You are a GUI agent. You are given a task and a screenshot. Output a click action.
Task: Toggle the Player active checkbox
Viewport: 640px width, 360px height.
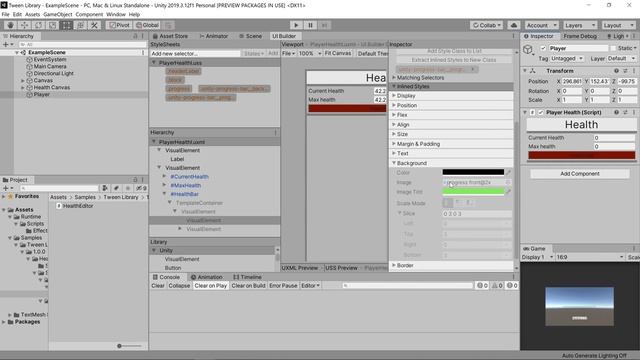tap(543, 48)
